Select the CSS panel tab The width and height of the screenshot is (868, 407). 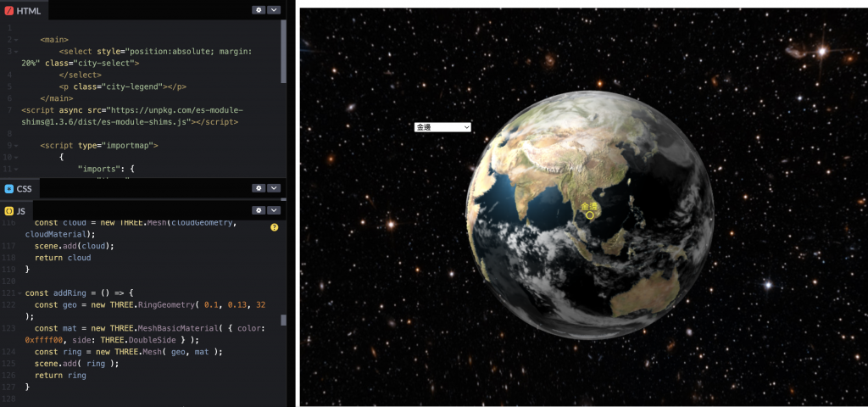tap(19, 189)
